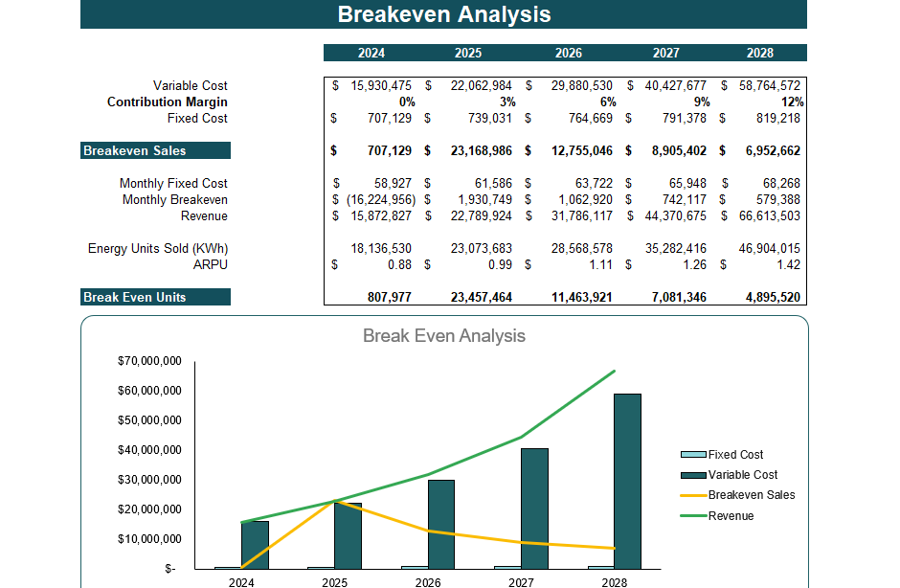Click the Contribution Margin row label

pyautogui.click(x=168, y=102)
